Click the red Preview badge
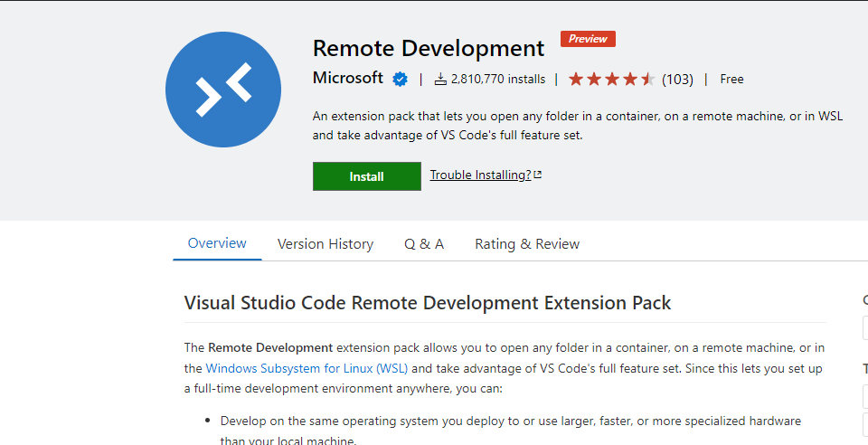 tap(588, 39)
